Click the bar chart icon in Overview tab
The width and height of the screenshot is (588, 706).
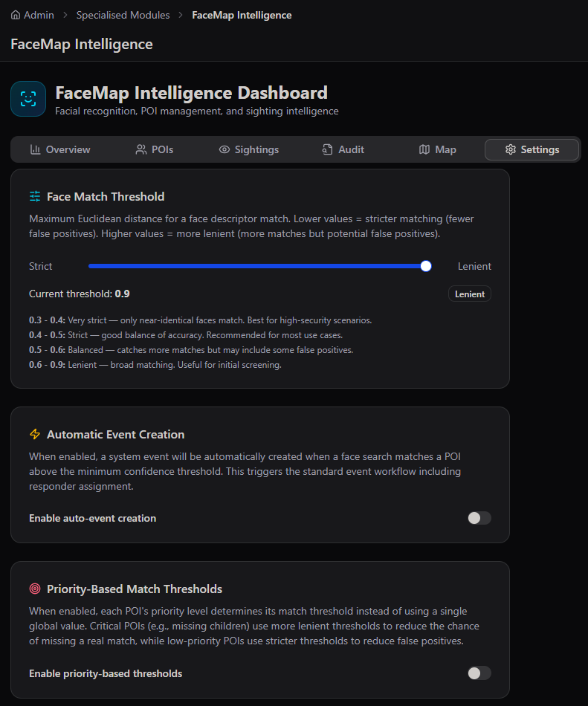[35, 149]
